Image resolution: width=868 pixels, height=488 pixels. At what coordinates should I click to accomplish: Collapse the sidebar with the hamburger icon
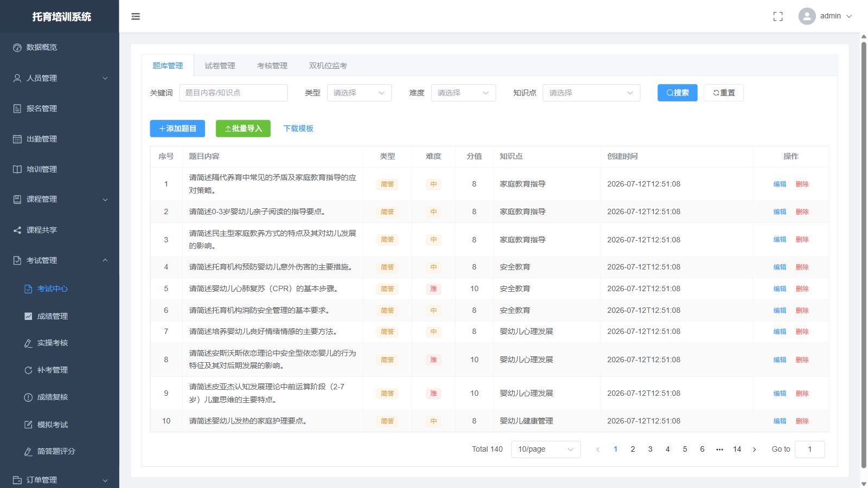136,16
